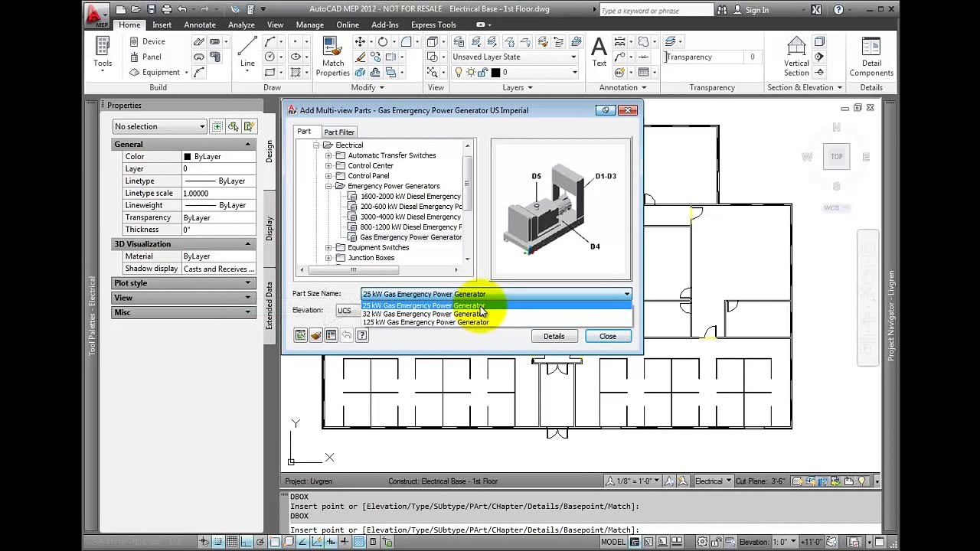
Task: Open the Manage ribbon tab
Action: [310, 24]
